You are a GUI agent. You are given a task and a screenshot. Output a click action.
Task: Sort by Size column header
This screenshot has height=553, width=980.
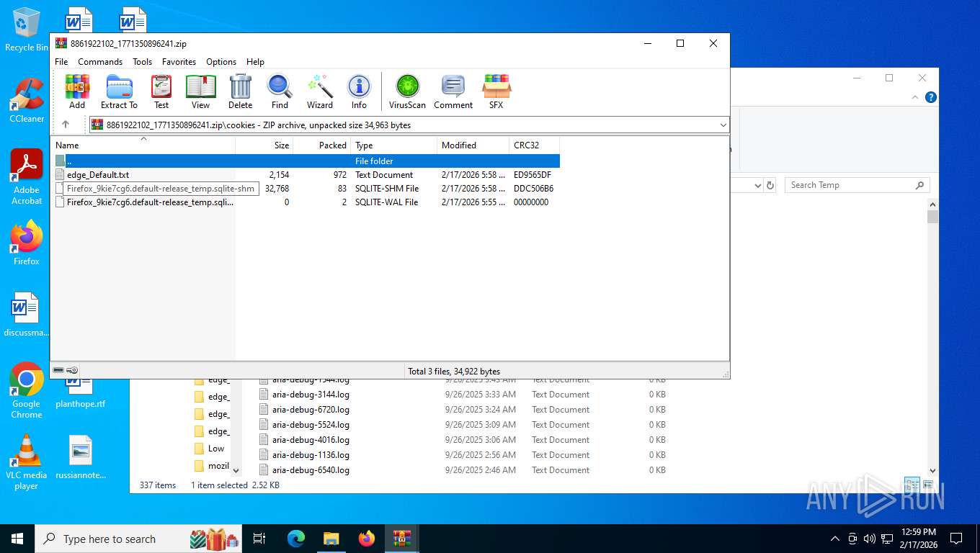pos(264,145)
